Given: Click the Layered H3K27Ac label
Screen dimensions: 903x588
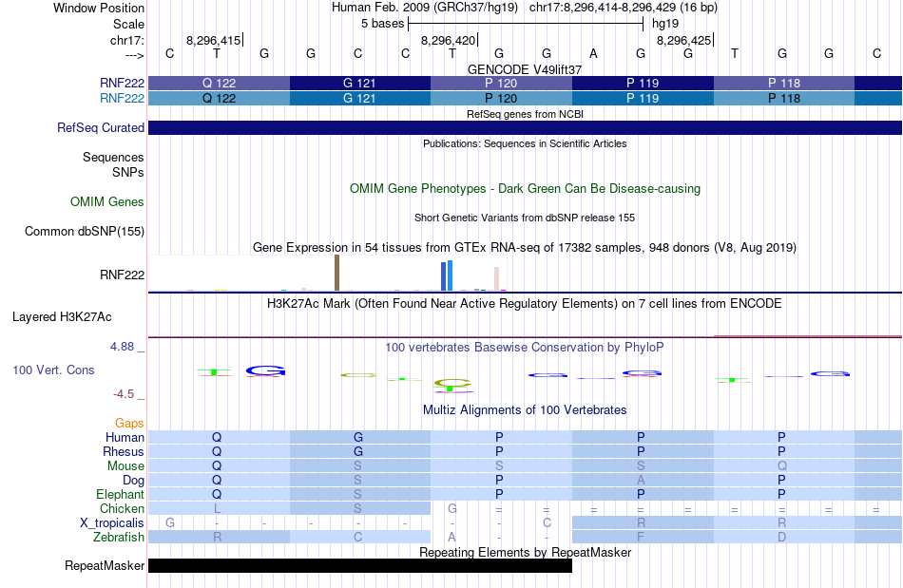Looking at the screenshot, I should point(62,317).
